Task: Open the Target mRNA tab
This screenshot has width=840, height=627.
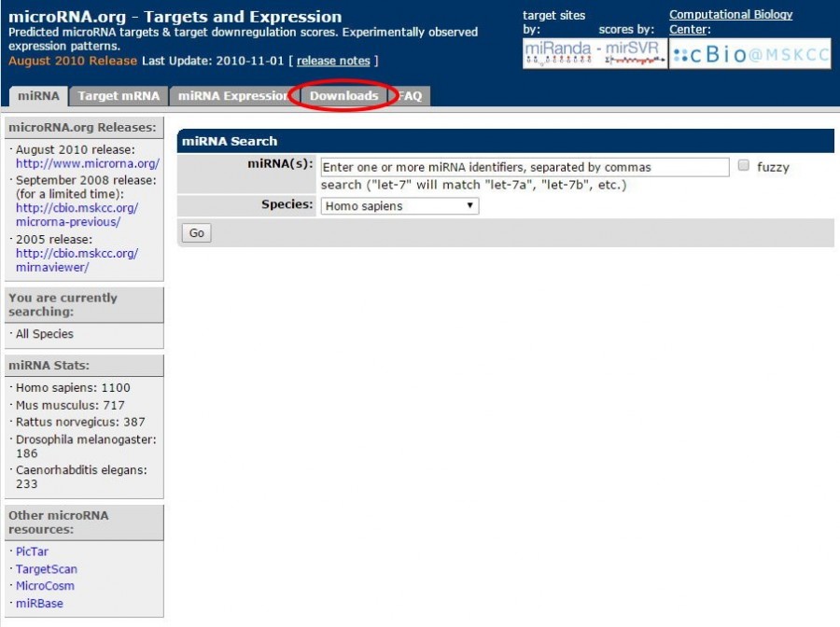Action: click(x=119, y=96)
